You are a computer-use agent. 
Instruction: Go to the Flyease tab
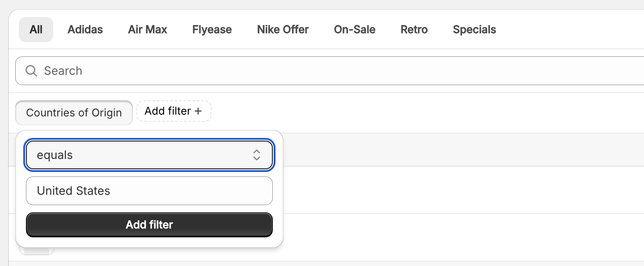212,30
